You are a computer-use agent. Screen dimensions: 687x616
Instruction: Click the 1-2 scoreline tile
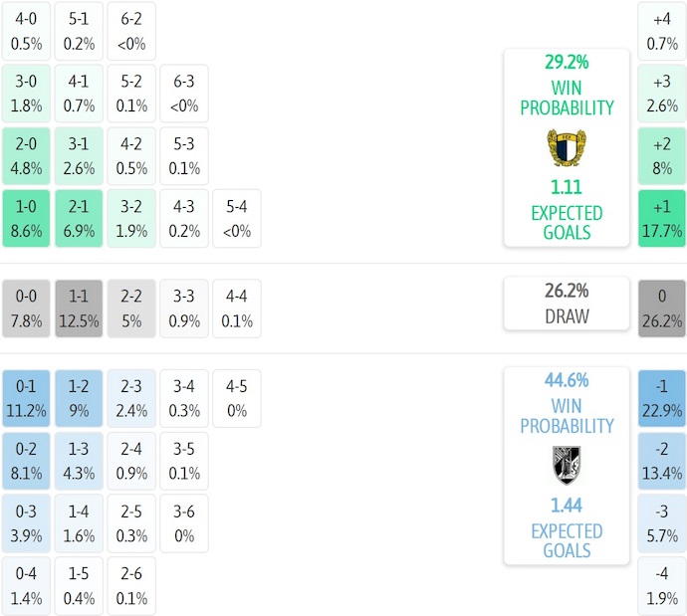pyautogui.click(x=79, y=399)
